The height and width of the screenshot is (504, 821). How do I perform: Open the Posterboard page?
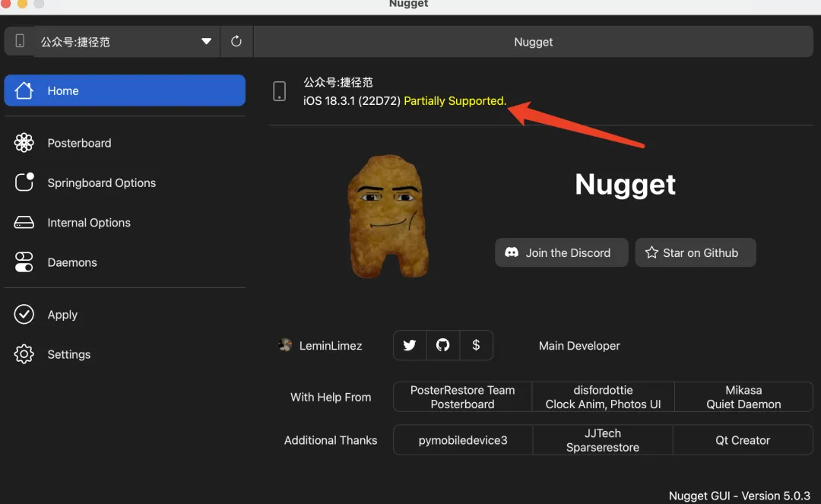click(x=125, y=143)
